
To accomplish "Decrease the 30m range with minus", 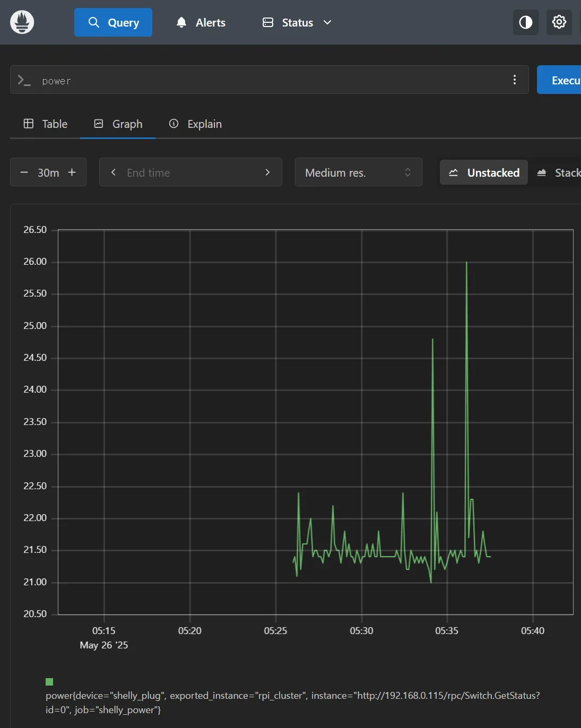I will [24, 172].
